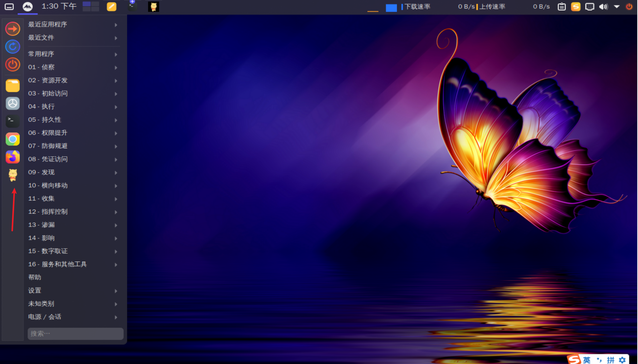This screenshot has width=638, height=364.
Task: Toggle Sogou input English mode button
Action: 587,360
